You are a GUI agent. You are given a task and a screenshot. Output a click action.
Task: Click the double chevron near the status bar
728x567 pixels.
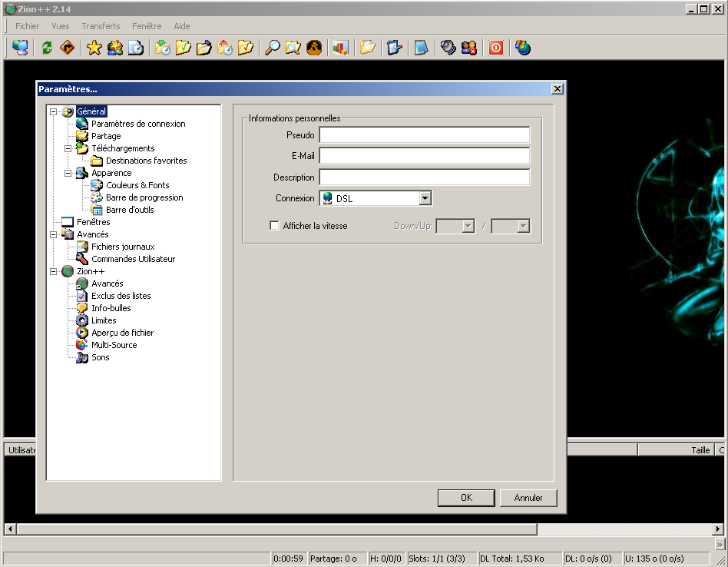click(x=720, y=545)
